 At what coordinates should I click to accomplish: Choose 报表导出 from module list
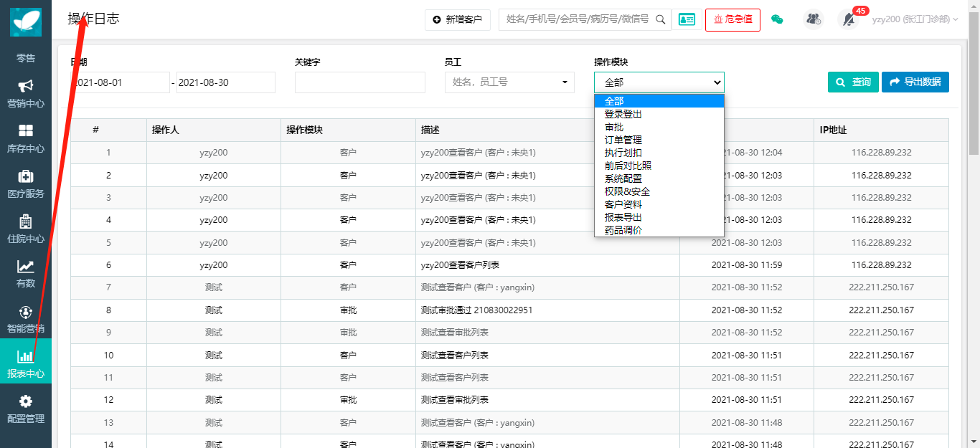tap(659, 217)
